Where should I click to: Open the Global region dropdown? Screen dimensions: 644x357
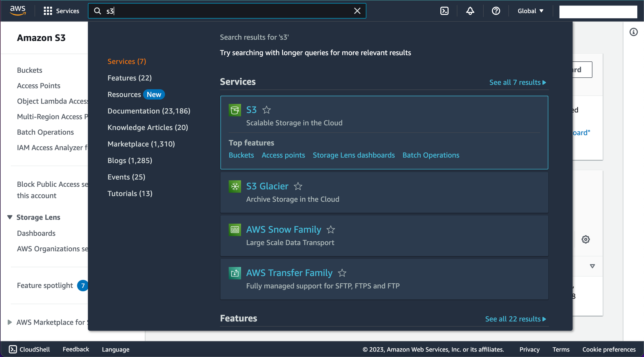click(530, 11)
